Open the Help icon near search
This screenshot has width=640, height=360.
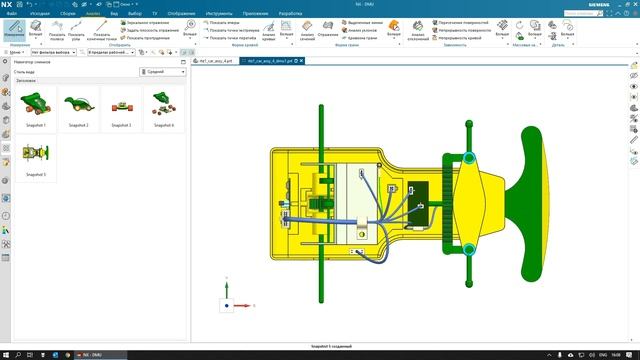click(627, 13)
